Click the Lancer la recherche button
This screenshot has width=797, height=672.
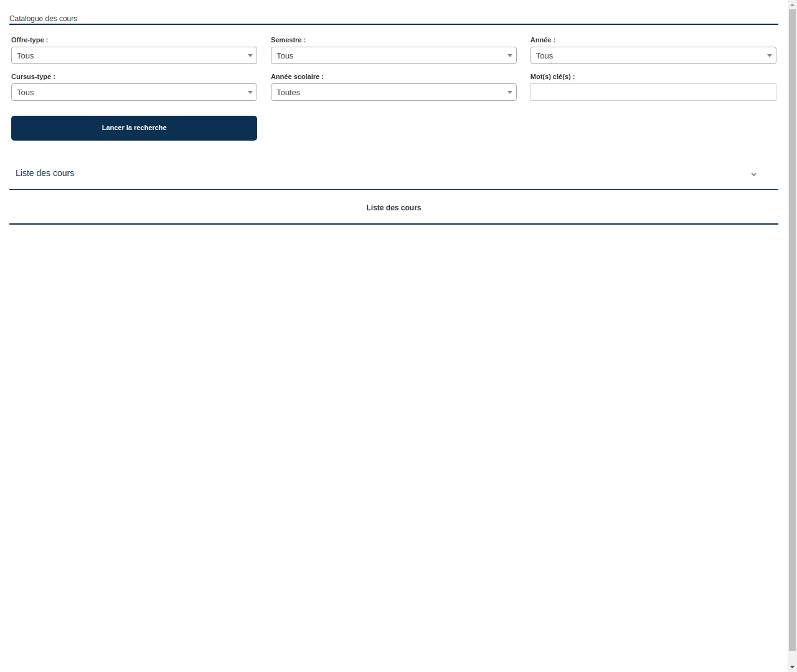click(134, 128)
